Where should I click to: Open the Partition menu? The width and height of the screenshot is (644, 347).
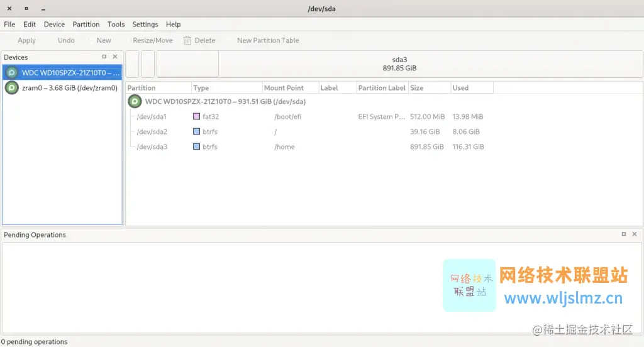(86, 25)
